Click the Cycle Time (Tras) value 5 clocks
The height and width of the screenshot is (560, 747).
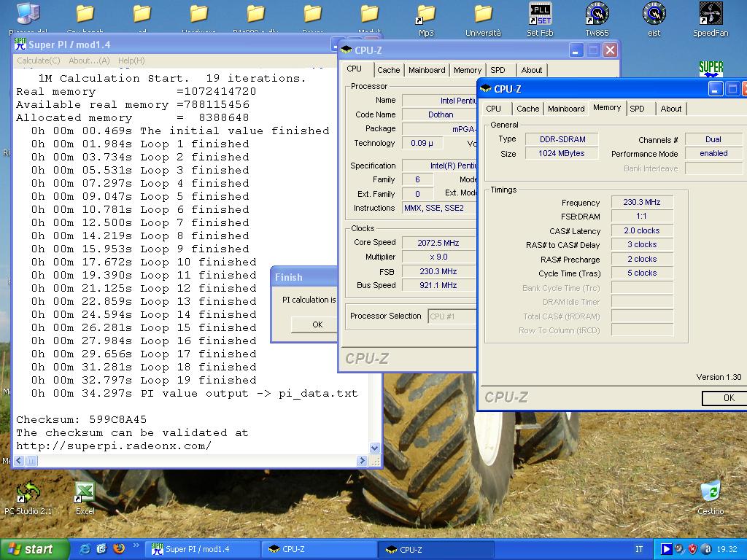[642, 273]
